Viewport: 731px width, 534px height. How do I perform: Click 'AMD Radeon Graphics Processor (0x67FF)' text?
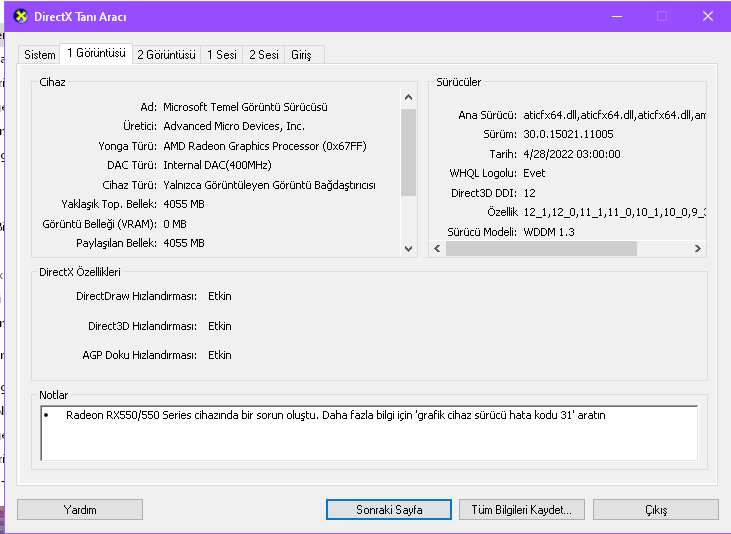tap(265, 146)
